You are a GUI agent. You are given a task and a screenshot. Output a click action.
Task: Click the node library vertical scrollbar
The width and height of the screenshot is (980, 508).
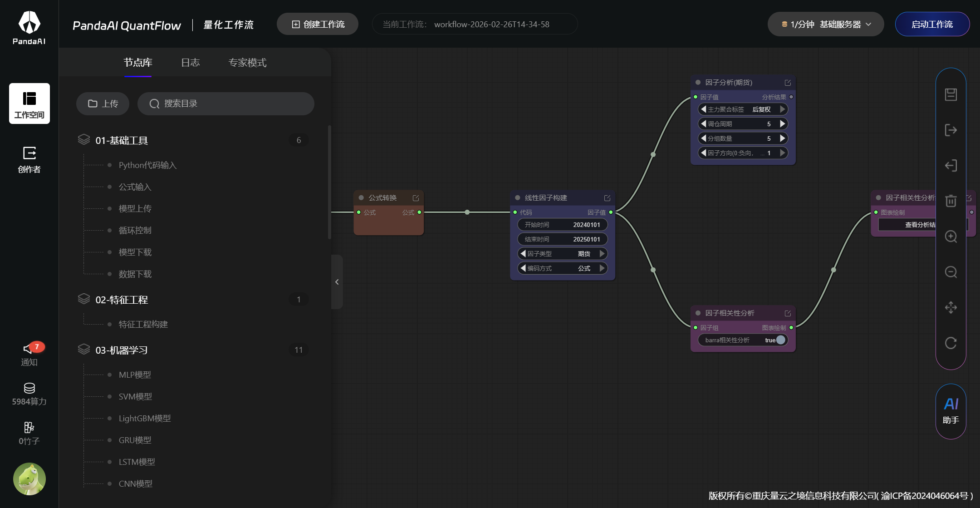[x=329, y=182]
